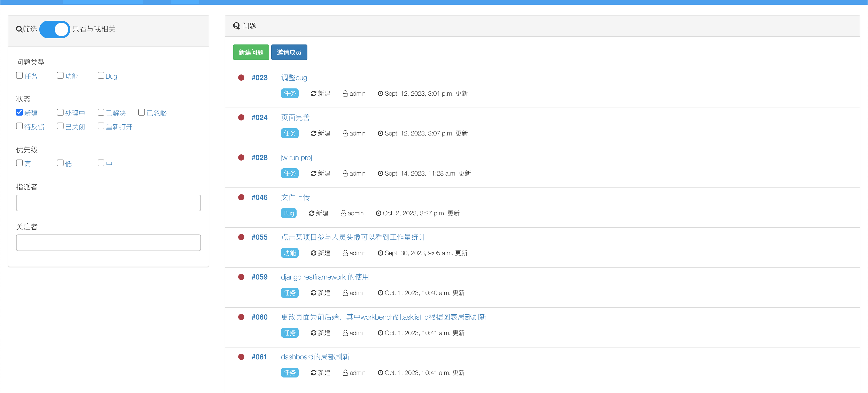This screenshot has height=393, width=868.
Task: Click the search icon beside 筛选
Action: [19, 29]
